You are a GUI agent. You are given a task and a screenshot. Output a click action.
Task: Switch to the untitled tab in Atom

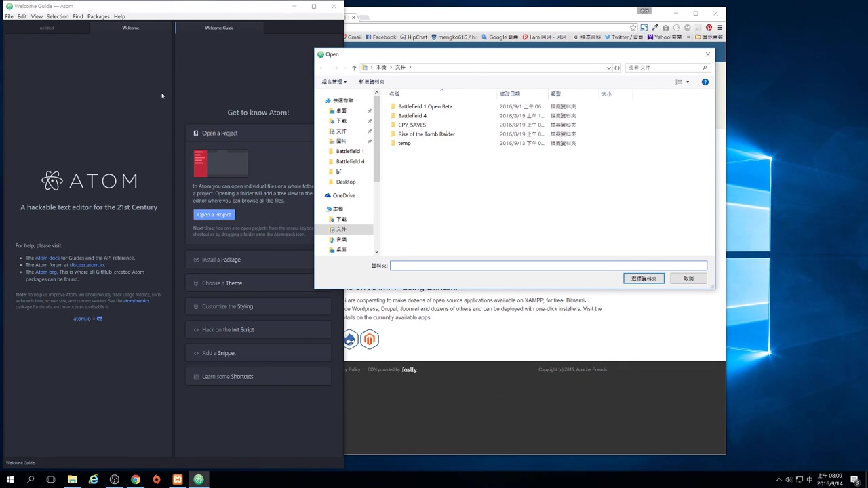point(46,28)
